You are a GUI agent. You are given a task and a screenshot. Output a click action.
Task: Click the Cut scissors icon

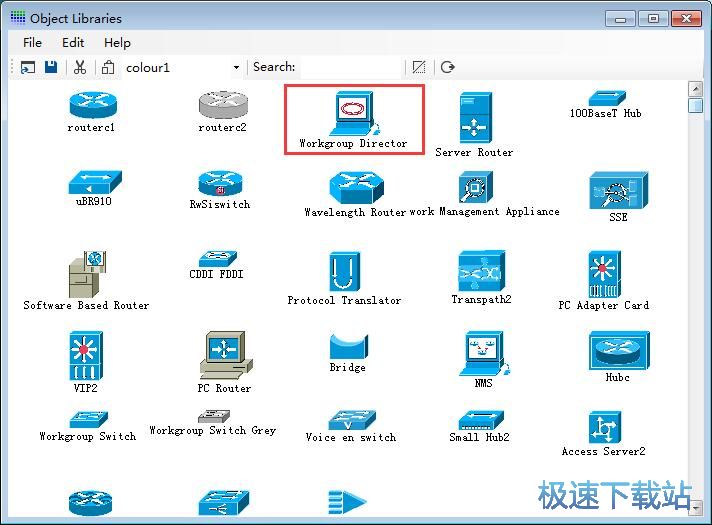80,67
